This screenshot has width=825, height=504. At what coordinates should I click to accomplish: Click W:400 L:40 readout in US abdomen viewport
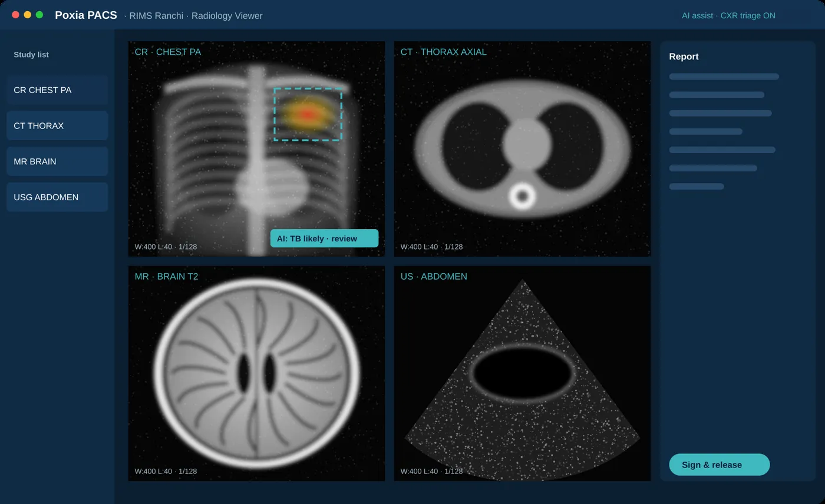point(431,471)
